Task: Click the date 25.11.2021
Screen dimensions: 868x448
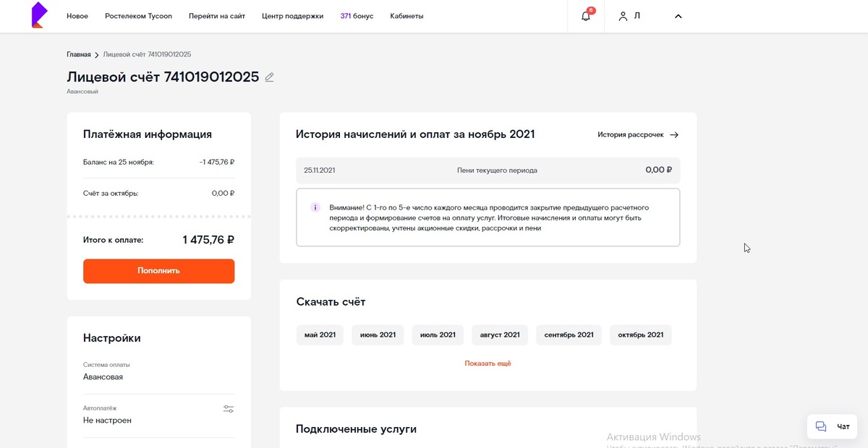Action: (x=320, y=171)
